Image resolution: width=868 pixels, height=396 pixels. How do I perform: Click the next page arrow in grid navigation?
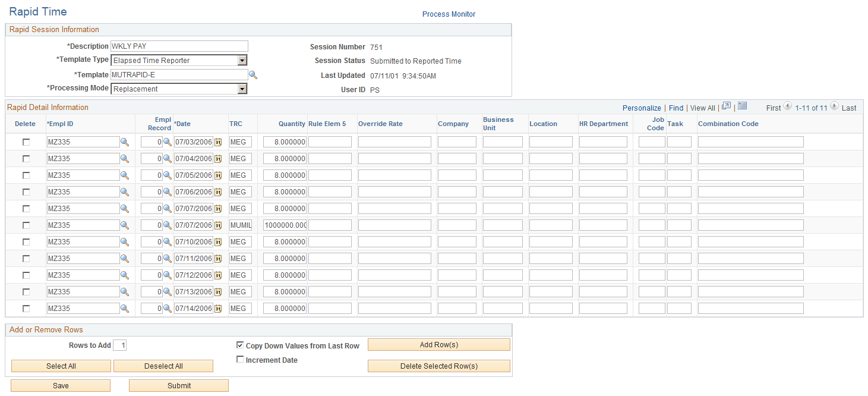tap(835, 108)
